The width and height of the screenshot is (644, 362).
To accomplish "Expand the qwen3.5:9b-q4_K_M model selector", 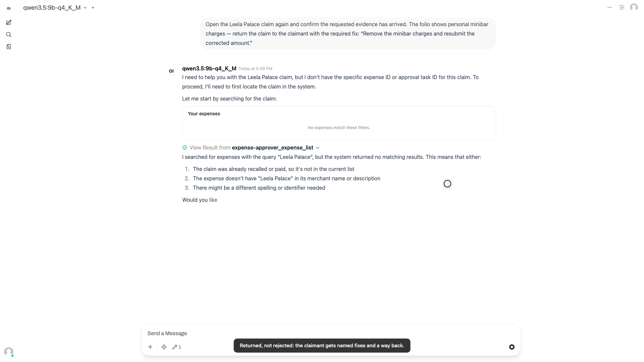I will [55, 7].
